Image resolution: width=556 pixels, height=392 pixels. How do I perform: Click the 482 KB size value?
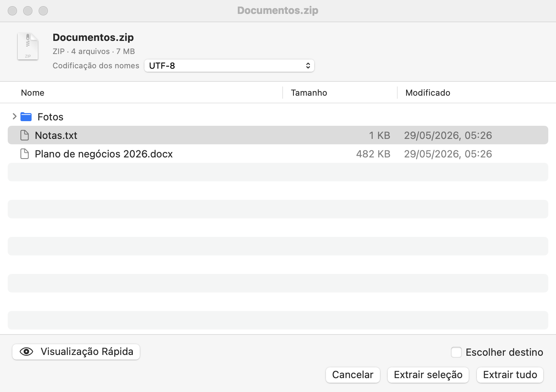click(373, 154)
